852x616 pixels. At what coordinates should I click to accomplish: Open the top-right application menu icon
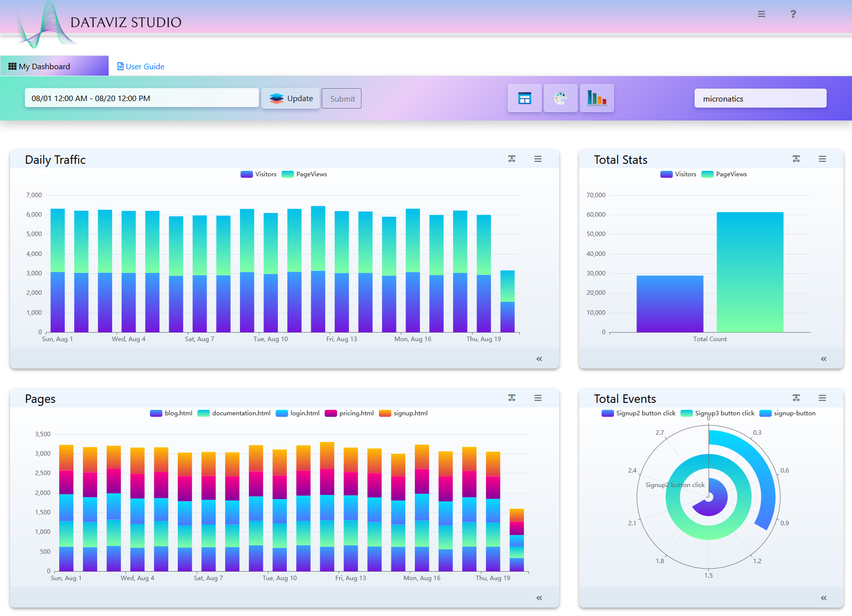[761, 14]
